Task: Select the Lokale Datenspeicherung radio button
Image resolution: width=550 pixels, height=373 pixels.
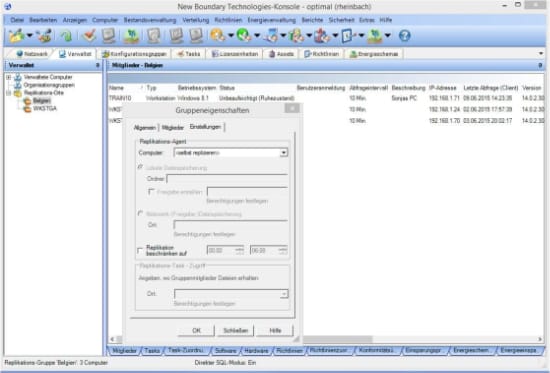Action: [x=140, y=167]
